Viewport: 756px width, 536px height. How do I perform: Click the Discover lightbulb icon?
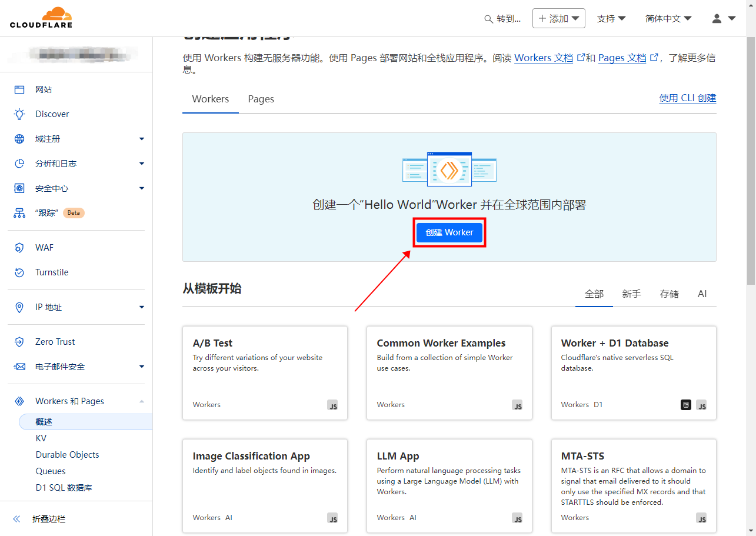[19, 114]
